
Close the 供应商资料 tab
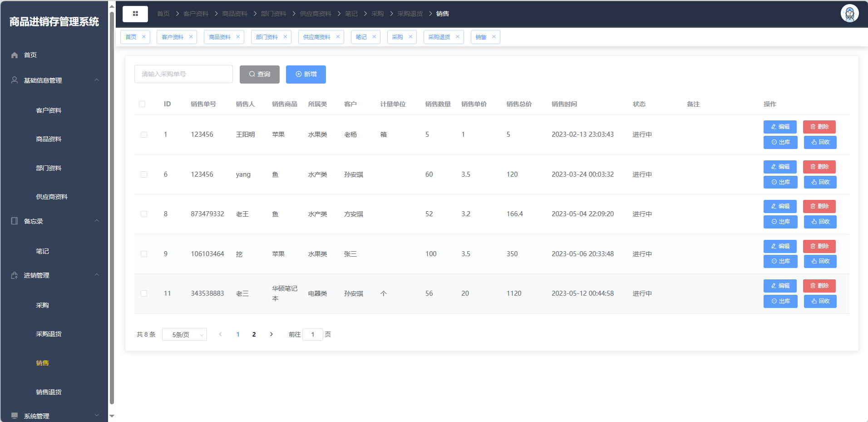(338, 37)
